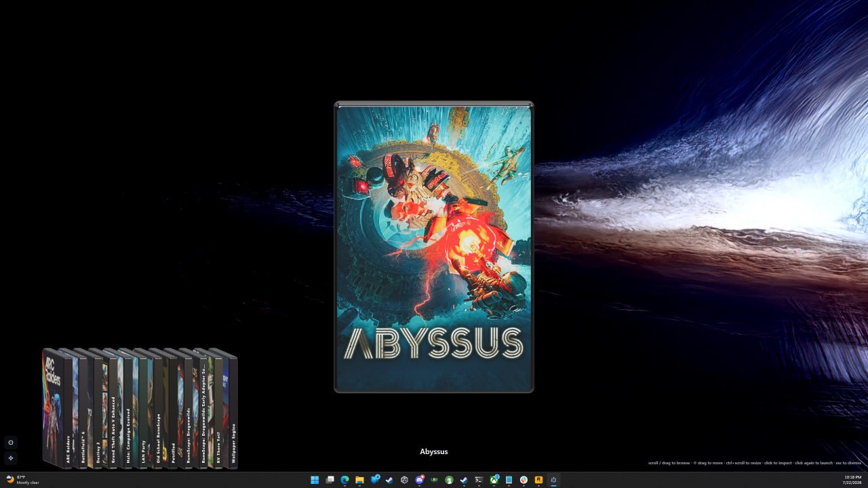Click the round target button above the move button
The image size is (868, 488).
pos(11,443)
